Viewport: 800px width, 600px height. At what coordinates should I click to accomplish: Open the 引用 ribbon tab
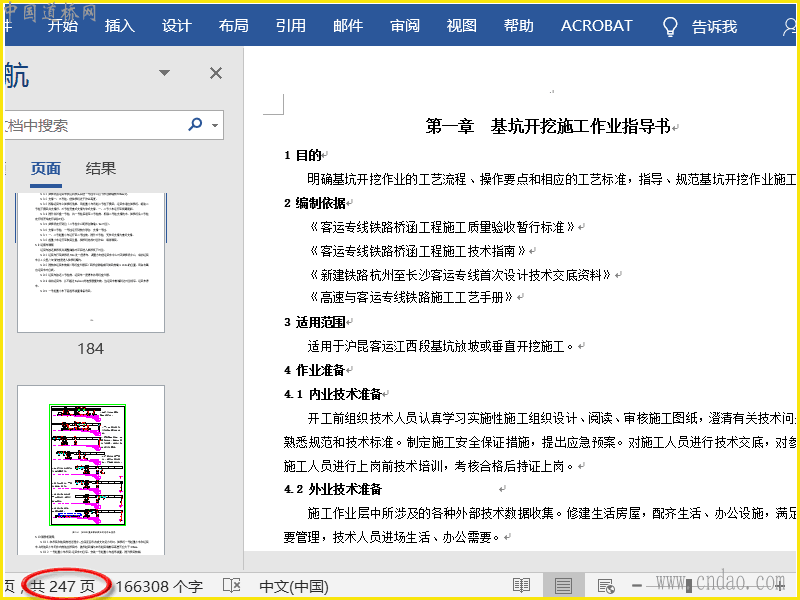[291, 26]
